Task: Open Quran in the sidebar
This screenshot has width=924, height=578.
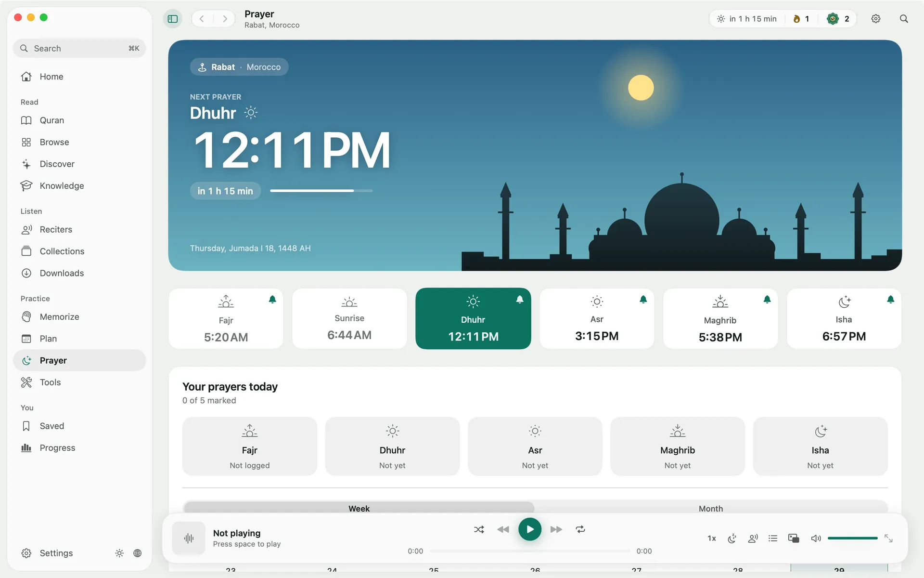Action: [x=79, y=120]
